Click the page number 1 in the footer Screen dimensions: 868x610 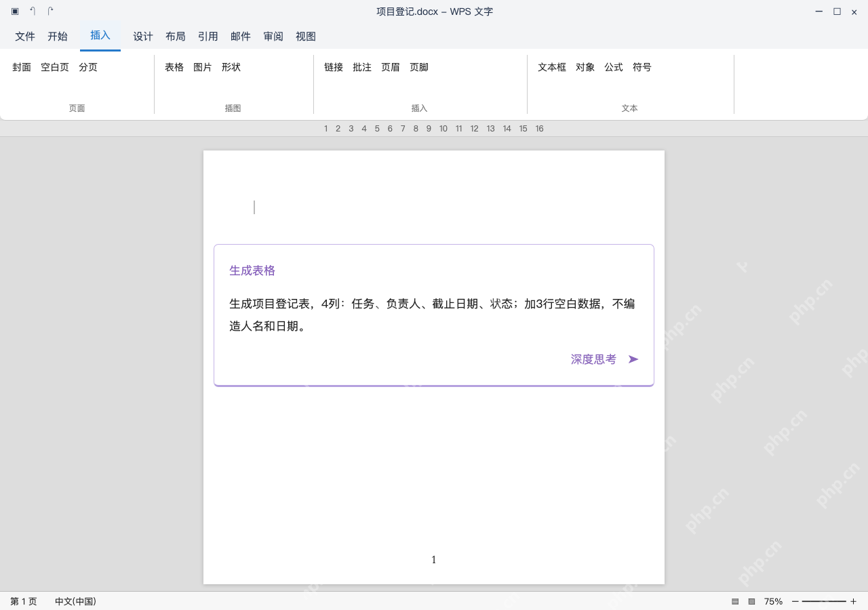tap(434, 560)
